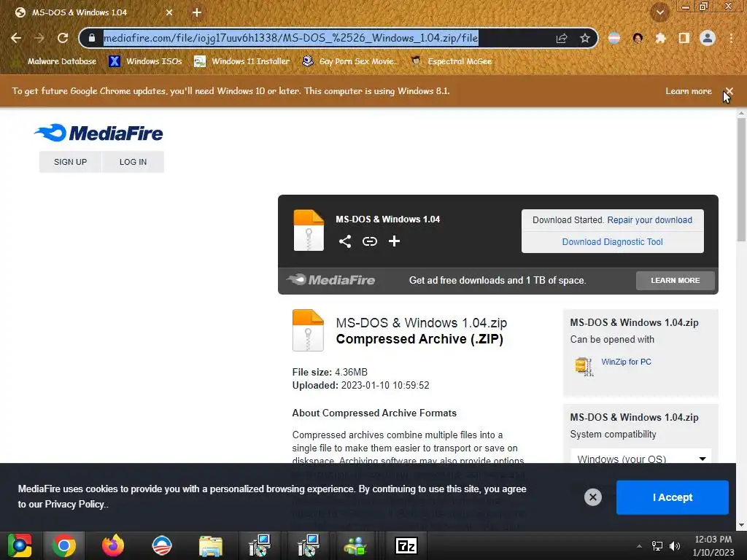The height and width of the screenshot is (560, 747).
Task: Go back to the previous page
Action: point(16,38)
